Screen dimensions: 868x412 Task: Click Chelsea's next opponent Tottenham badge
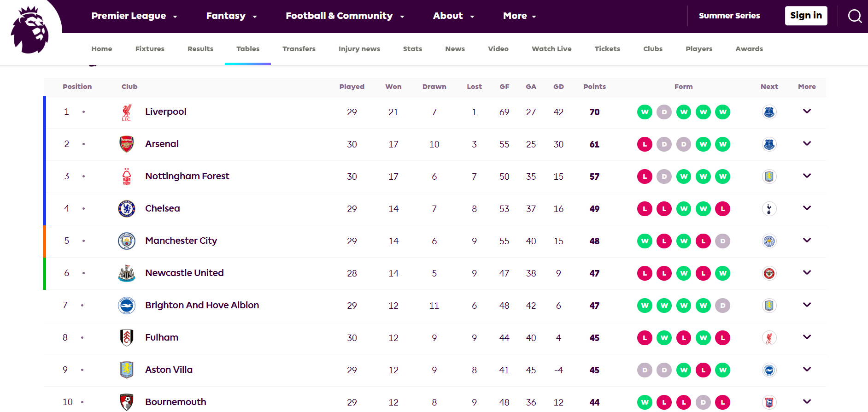[x=769, y=209]
